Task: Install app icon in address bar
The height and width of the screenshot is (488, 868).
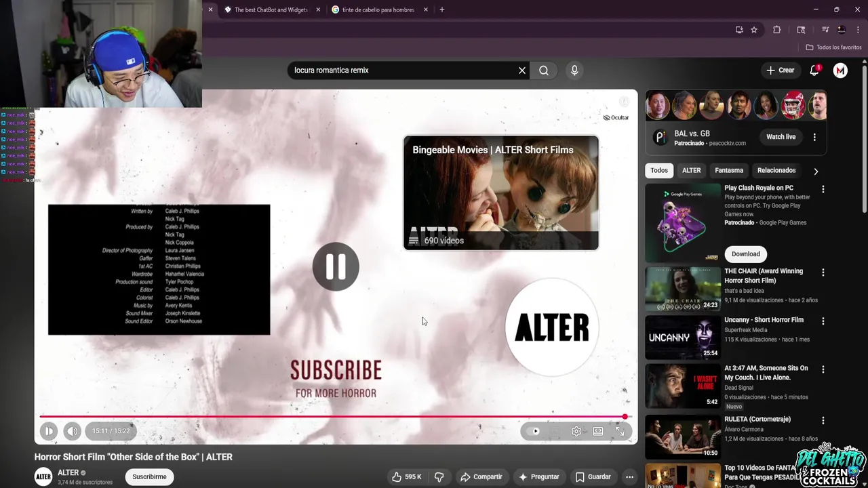Action: pyautogui.click(x=739, y=30)
